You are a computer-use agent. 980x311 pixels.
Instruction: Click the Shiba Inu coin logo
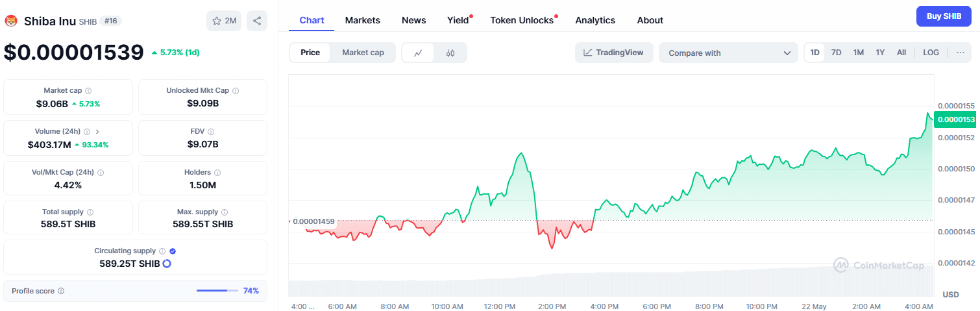[11, 21]
